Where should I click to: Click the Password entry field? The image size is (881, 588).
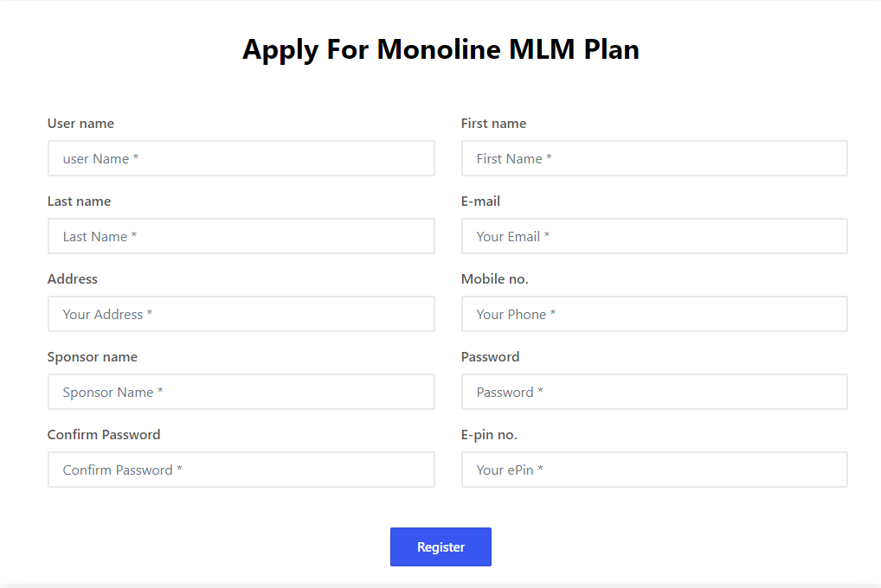point(654,393)
